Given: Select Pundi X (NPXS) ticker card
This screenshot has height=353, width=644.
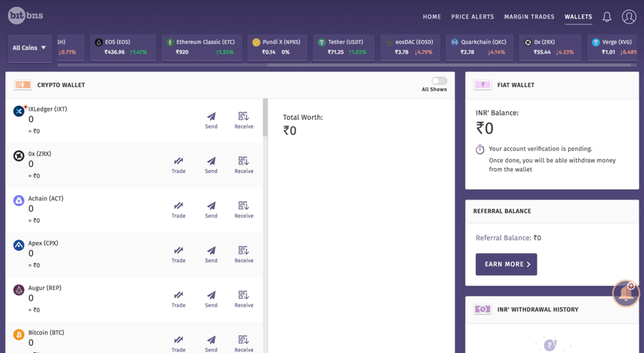Looking at the screenshot, I should pyautogui.click(x=277, y=48).
